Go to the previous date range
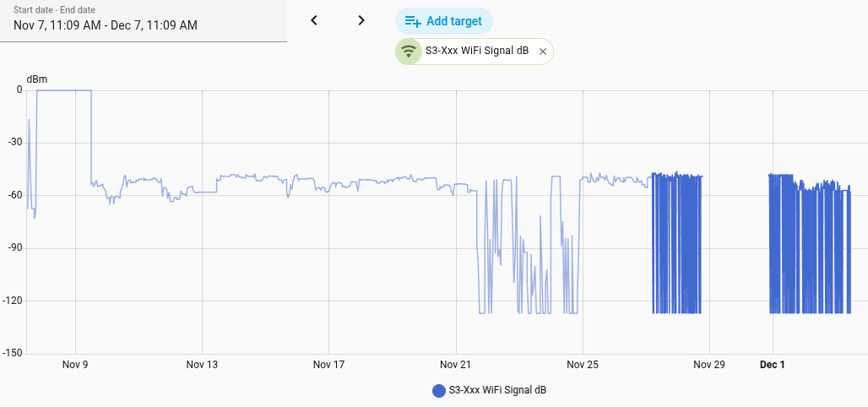Screen dimensions: 868x407 pos(314,20)
